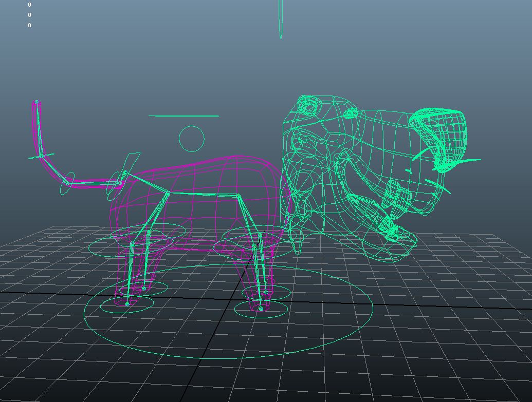Select the joint at the tail tip
Image resolution: width=532 pixels, height=402 pixels.
click(x=36, y=102)
